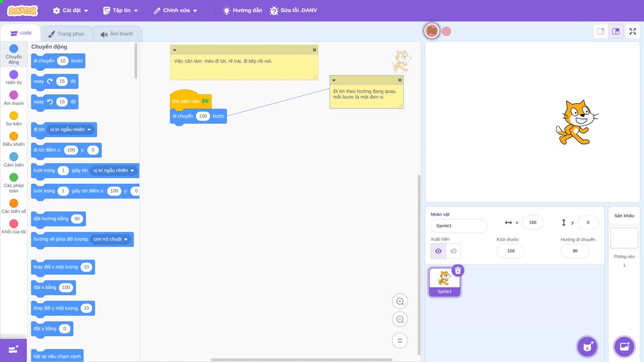
Task: Switch to the code tab
Action: 21,33
